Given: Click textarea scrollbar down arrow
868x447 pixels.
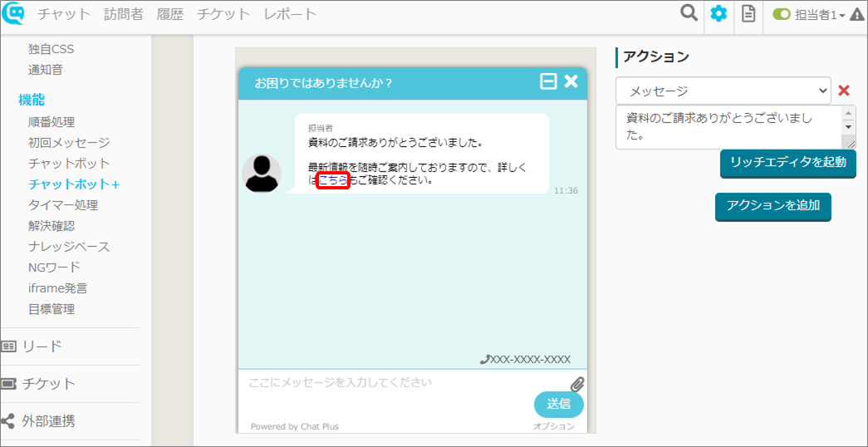Looking at the screenshot, I should [x=848, y=126].
